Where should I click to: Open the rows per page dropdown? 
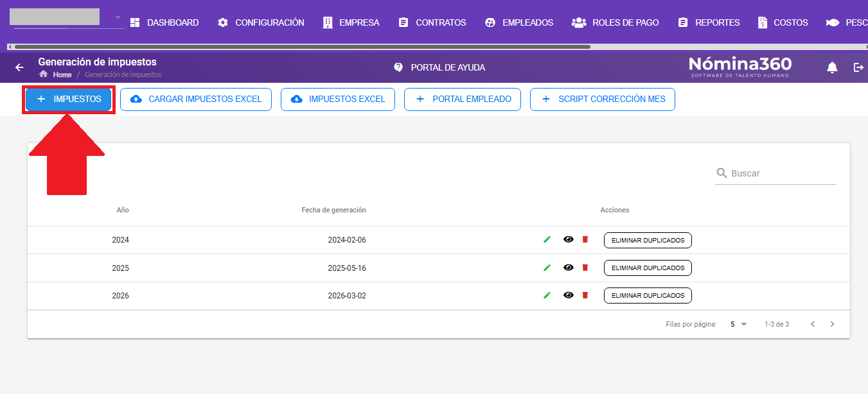tap(739, 325)
